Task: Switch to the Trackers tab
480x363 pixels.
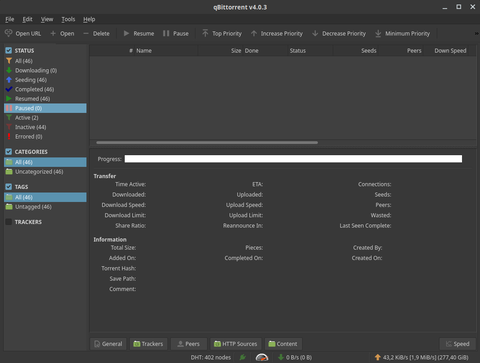Action: 148,344
